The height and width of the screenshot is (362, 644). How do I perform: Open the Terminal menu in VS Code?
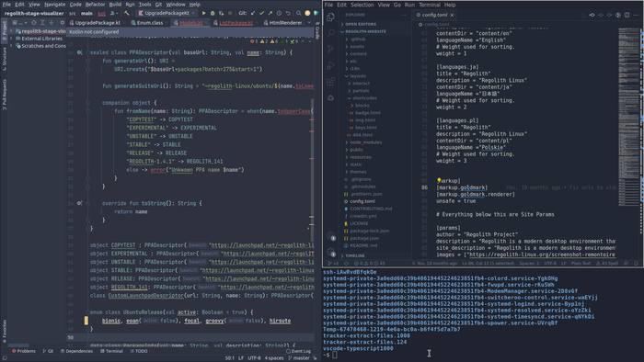click(x=430, y=5)
